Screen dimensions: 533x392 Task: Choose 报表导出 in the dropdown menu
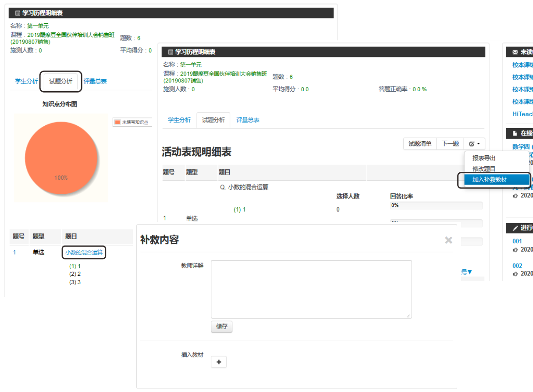pyautogui.click(x=484, y=158)
